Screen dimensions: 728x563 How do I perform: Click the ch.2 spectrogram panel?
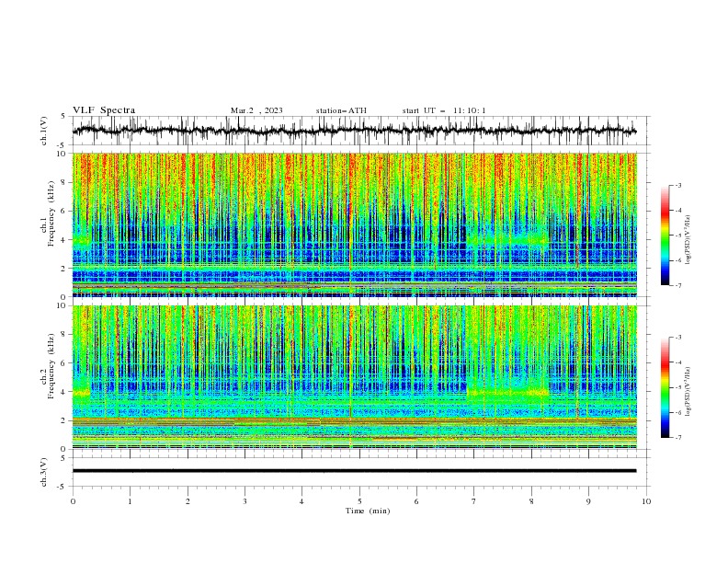(354, 377)
